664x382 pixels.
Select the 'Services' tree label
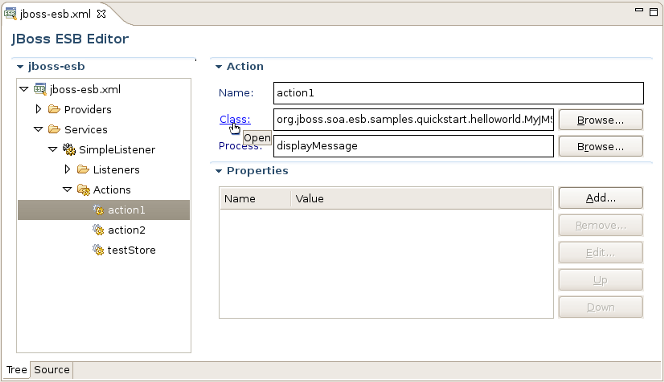tap(86, 130)
